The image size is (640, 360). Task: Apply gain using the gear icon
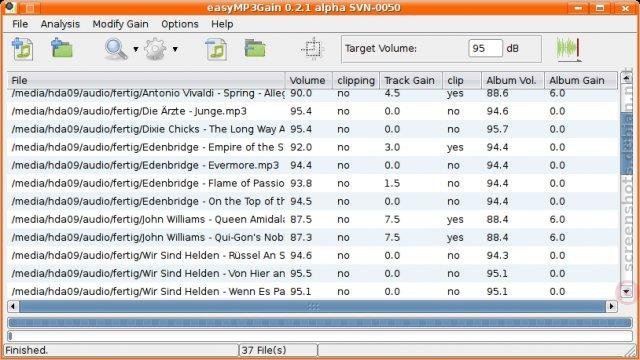pyautogui.click(x=156, y=49)
